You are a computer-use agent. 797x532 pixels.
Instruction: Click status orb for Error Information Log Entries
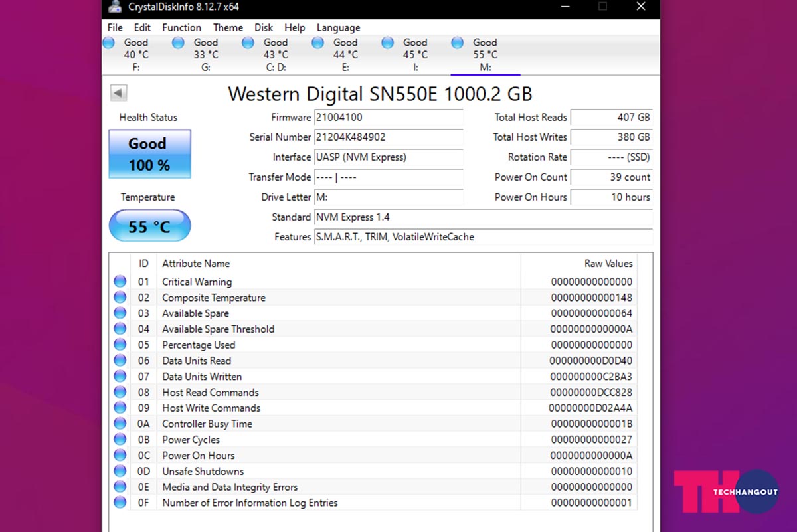[x=120, y=503]
